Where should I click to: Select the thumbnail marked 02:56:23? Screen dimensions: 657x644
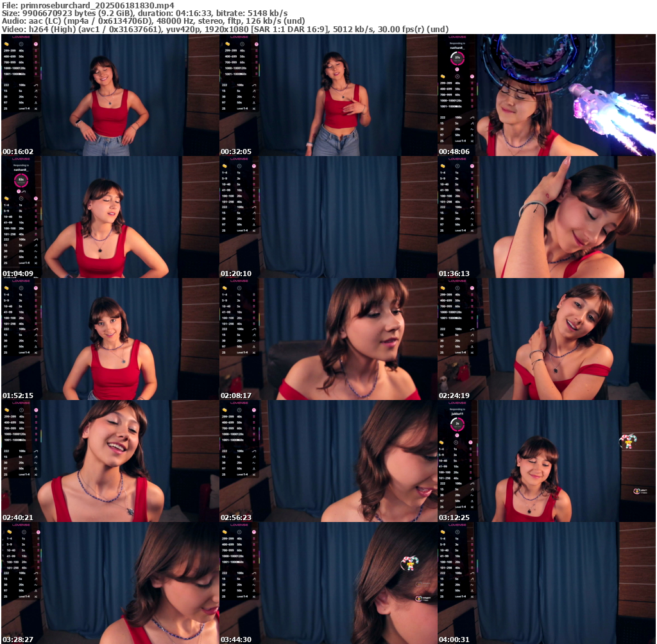click(x=328, y=461)
